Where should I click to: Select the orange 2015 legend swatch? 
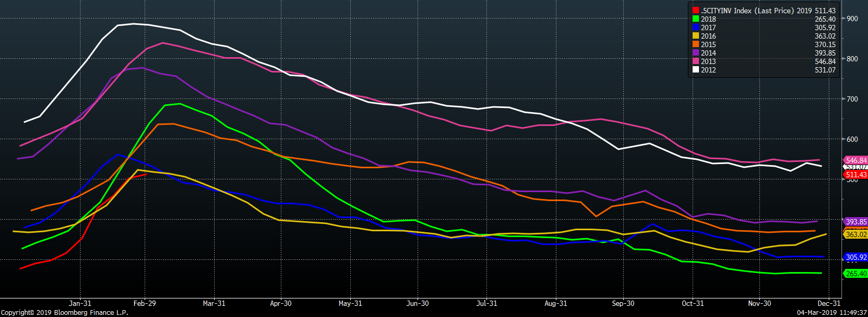coord(695,44)
